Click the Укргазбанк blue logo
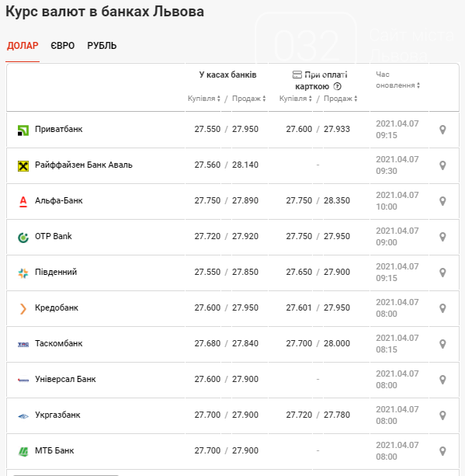This screenshot has height=476, width=465. [x=23, y=416]
